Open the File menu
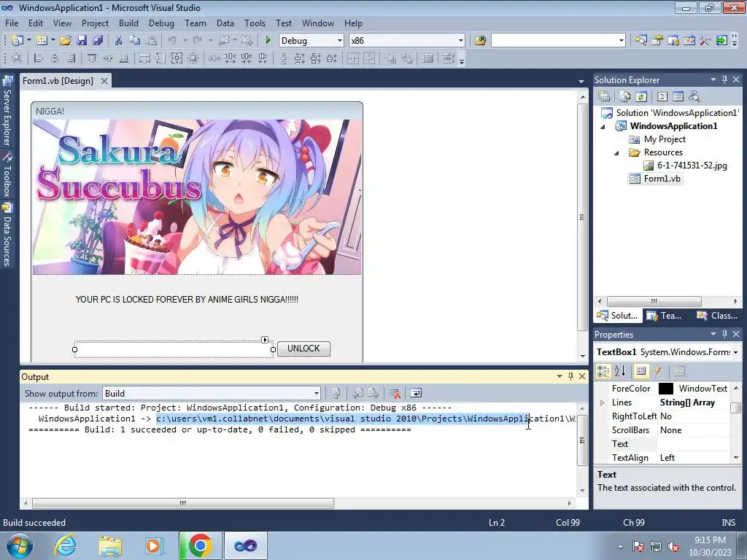 [x=12, y=23]
